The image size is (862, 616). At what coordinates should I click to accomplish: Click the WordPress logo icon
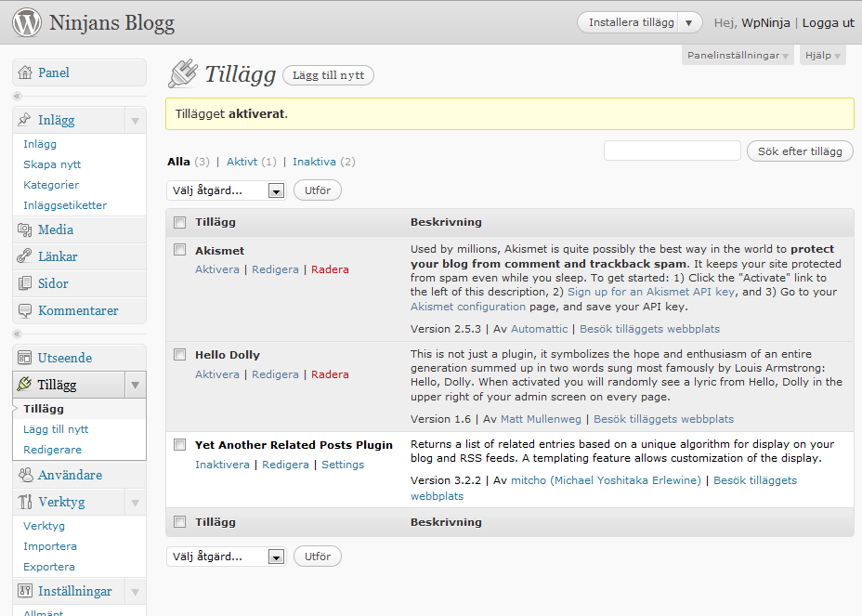pos(26,22)
